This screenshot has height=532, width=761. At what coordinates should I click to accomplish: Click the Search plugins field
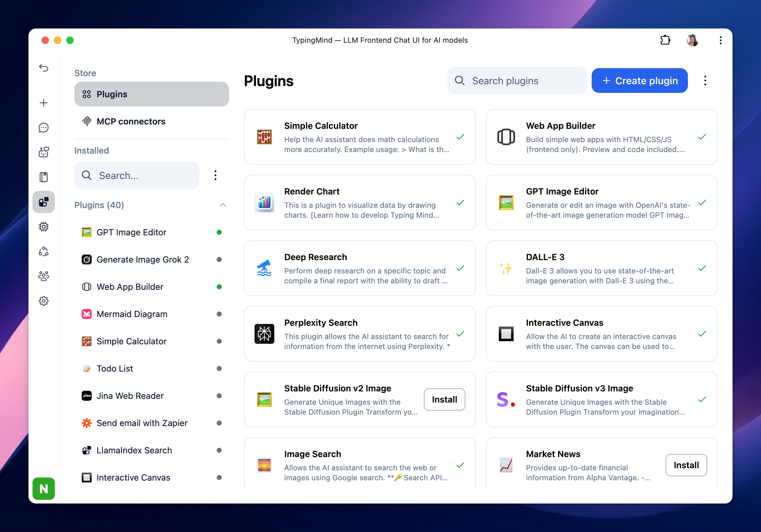tap(517, 81)
